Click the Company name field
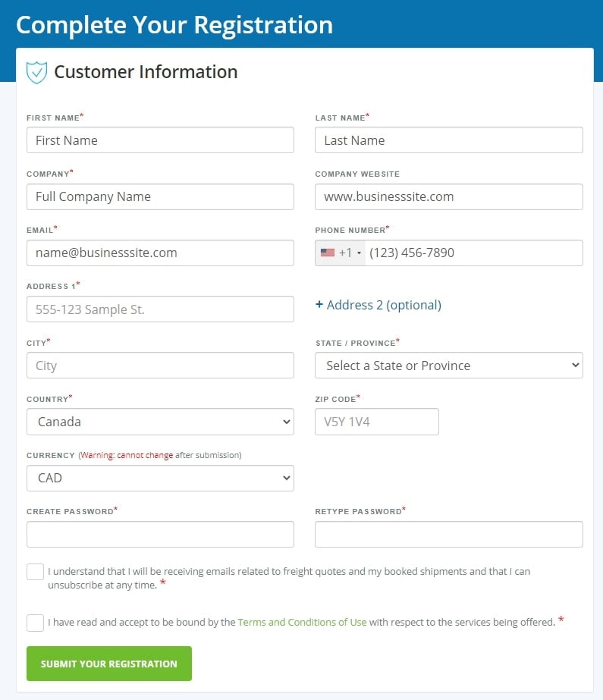 [x=160, y=196]
